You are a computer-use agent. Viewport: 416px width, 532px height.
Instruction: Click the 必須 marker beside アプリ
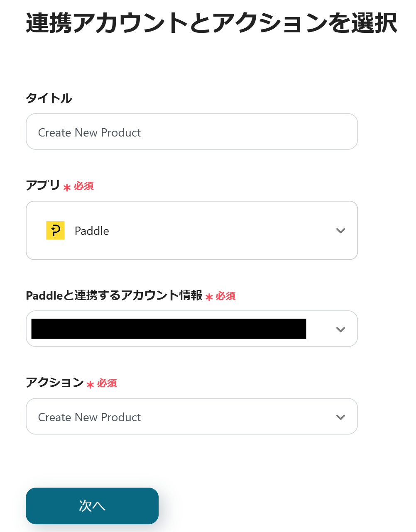click(84, 186)
